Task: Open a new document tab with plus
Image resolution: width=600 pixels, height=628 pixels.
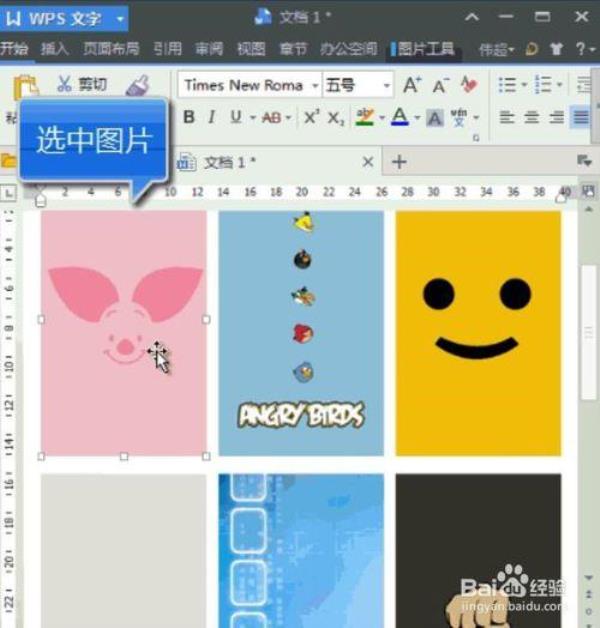Action: point(399,162)
